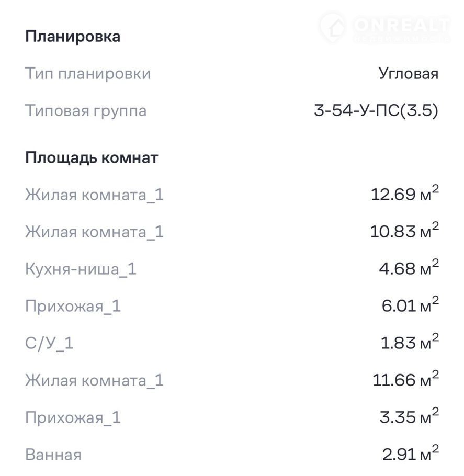The height and width of the screenshot is (476, 464).
Task: Select the Угловая layout type value
Action: pyautogui.click(x=408, y=74)
